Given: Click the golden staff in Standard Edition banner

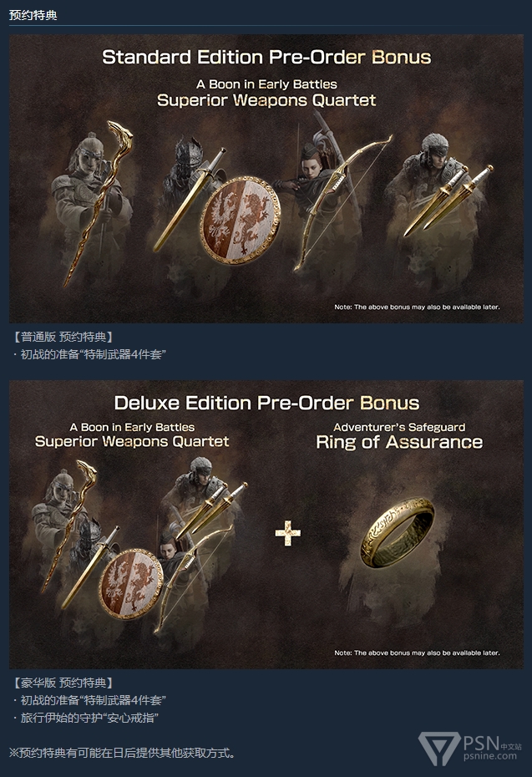Looking at the screenshot, I should (x=99, y=202).
